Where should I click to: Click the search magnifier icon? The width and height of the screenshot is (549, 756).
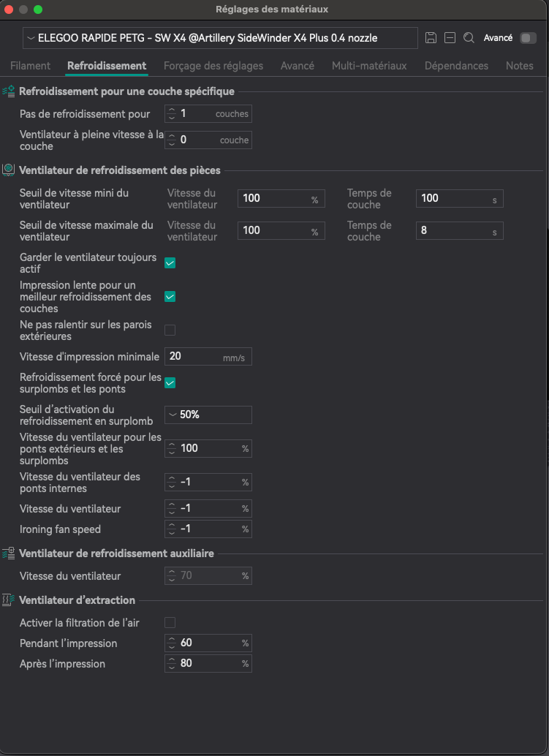coord(469,38)
